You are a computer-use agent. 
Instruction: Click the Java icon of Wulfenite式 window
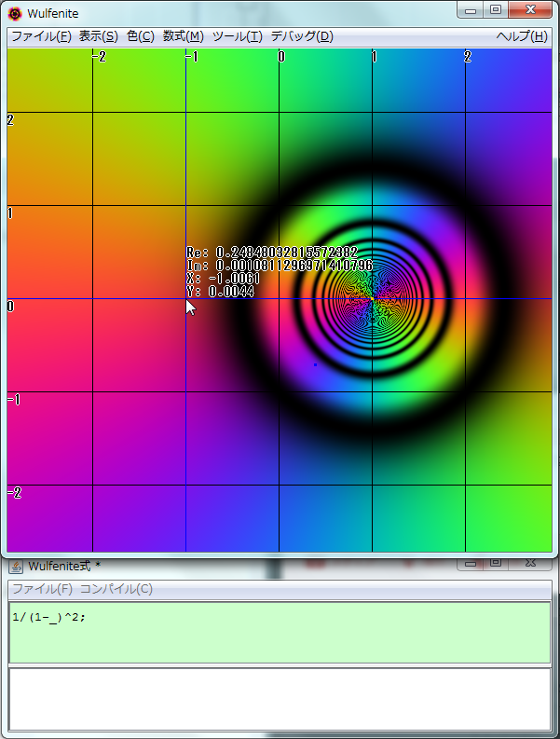point(16,566)
